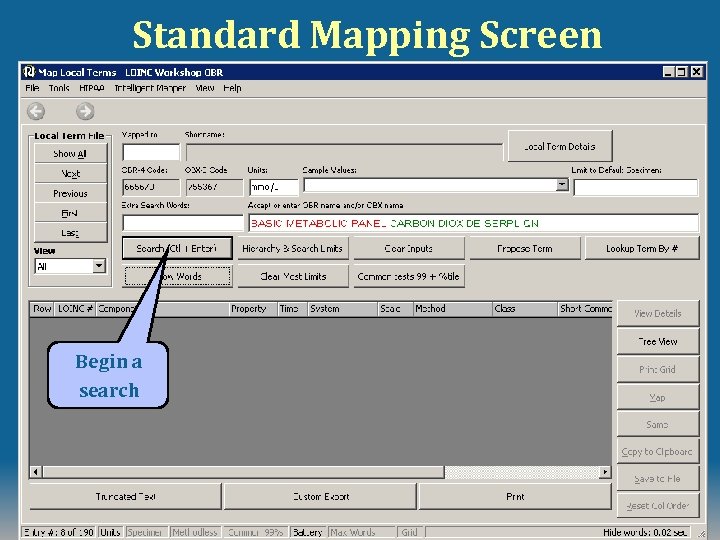Toggle Specimen indicator in status bar
Viewport: 720px width, 540px height.
145,532
